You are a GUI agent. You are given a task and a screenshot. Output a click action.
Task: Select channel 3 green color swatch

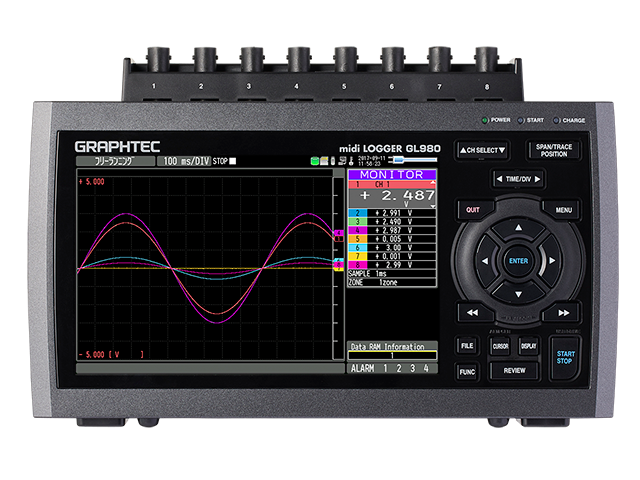point(358,222)
